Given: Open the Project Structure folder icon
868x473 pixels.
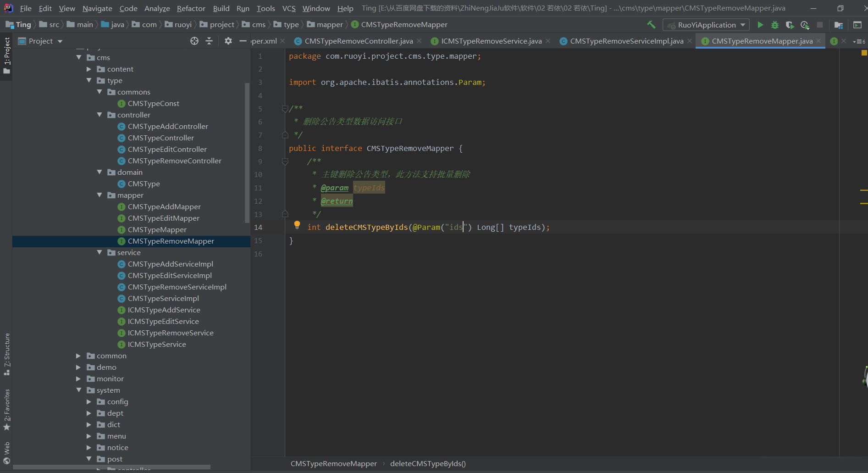Looking at the screenshot, I should (x=839, y=25).
